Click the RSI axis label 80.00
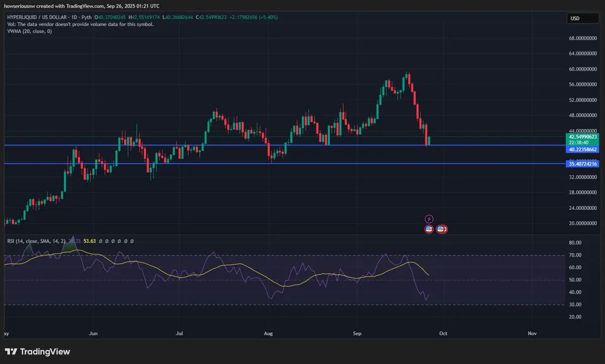Viewport: 605px width, 364px height. (x=575, y=242)
